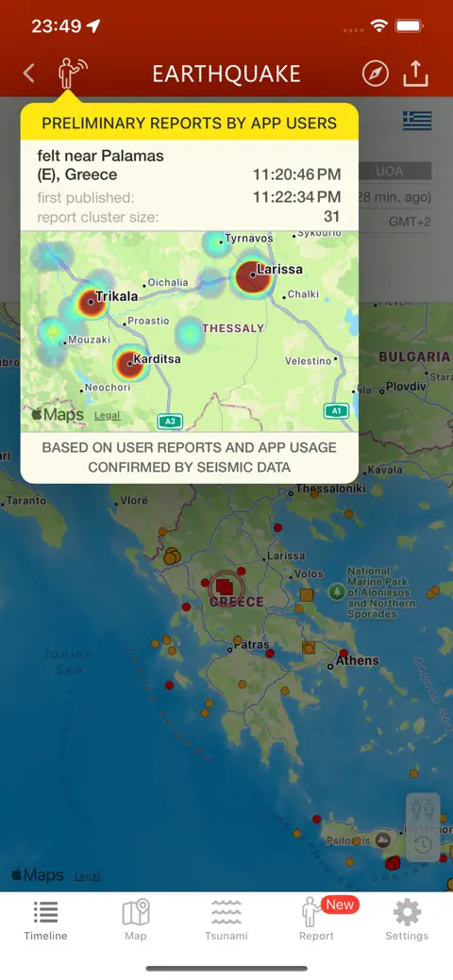The image size is (453, 980).
Task: Open the Settings tab
Action: [407, 922]
